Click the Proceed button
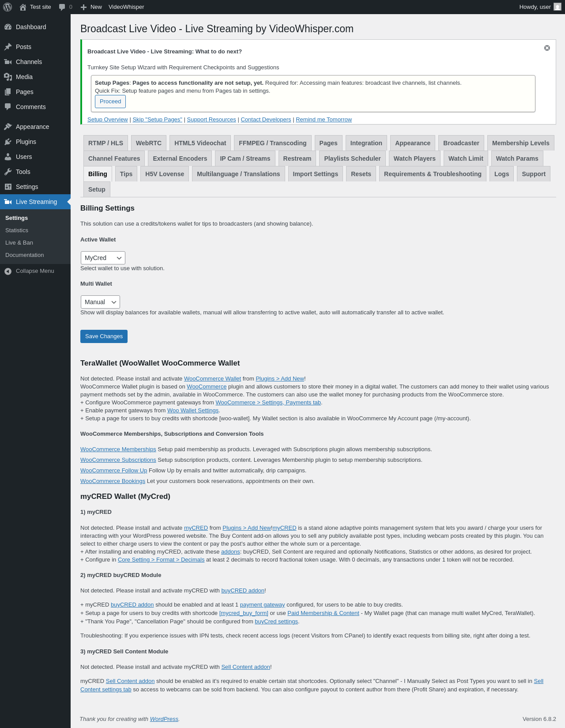The image size is (565, 728). coord(110,102)
